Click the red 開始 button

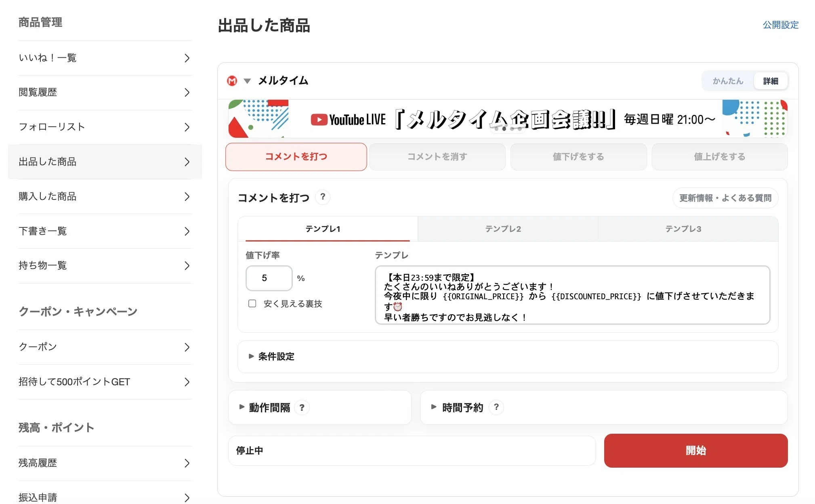[x=696, y=451]
